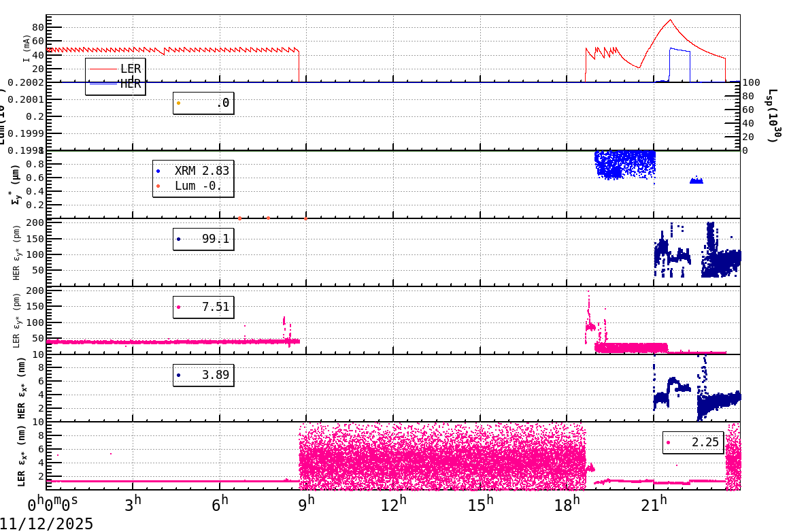789x532 pixels.
Task: Click the '9h' time axis tick
Action: [x=307, y=504]
